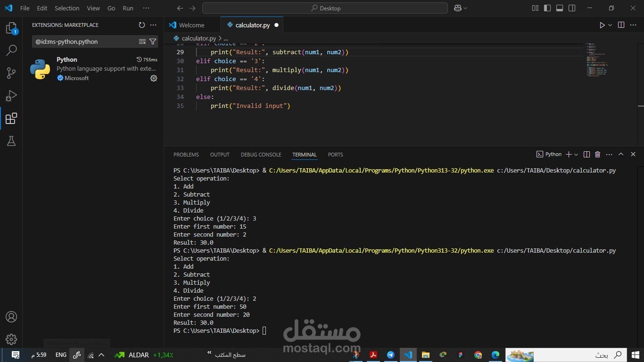644x362 pixels.
Task: Refresh the extensions marketplace list
Action: point(142,25)
